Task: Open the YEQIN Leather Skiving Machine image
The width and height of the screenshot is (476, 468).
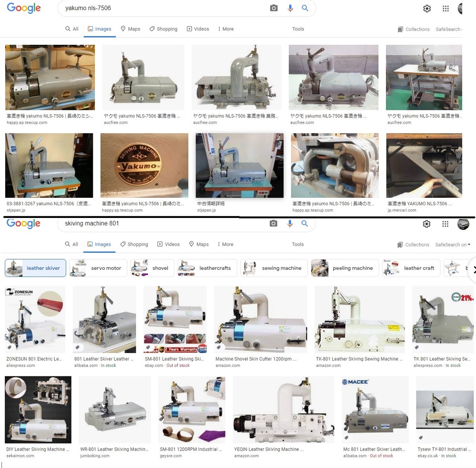Action: tap(284, 410)
